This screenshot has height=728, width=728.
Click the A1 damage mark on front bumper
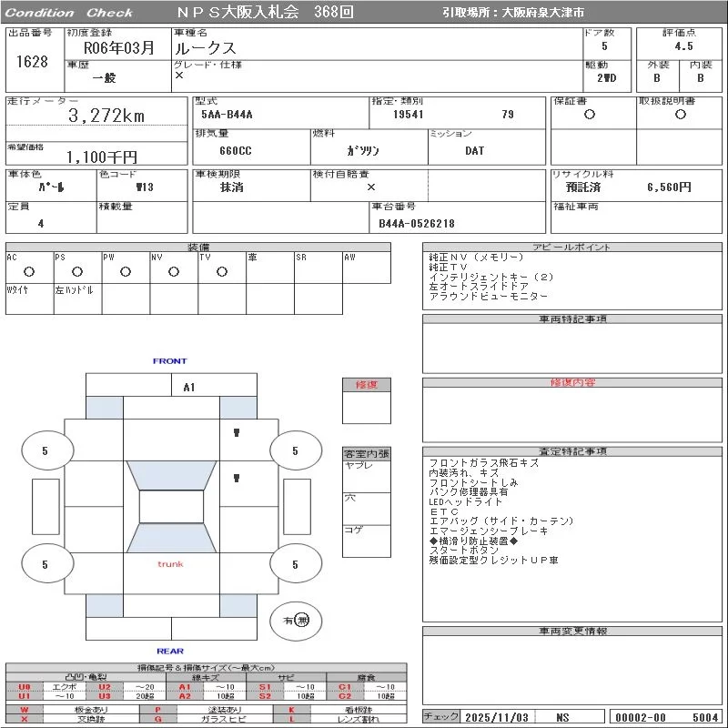pos(189,387)
